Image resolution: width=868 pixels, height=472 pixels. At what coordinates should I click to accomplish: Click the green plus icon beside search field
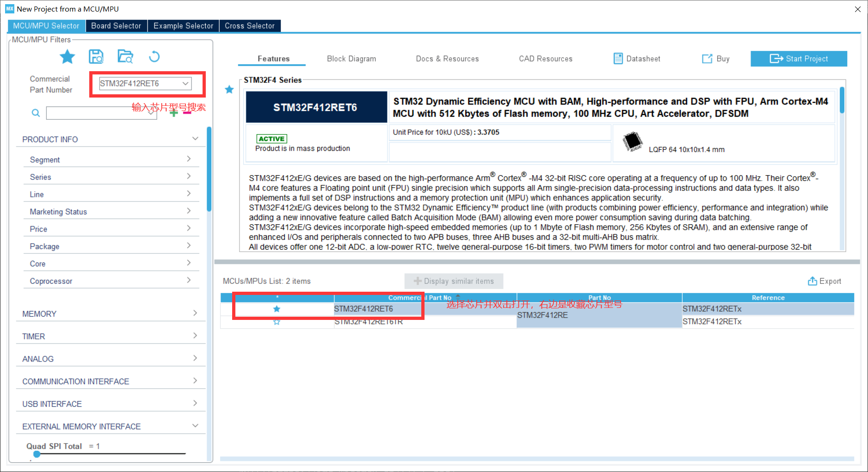(173, 113)
